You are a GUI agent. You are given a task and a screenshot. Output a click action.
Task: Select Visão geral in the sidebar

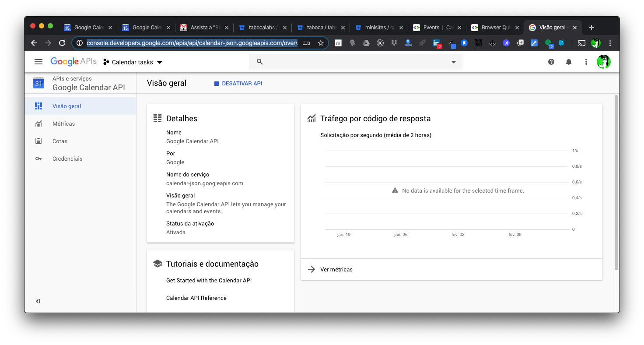(x=80, y=106)
